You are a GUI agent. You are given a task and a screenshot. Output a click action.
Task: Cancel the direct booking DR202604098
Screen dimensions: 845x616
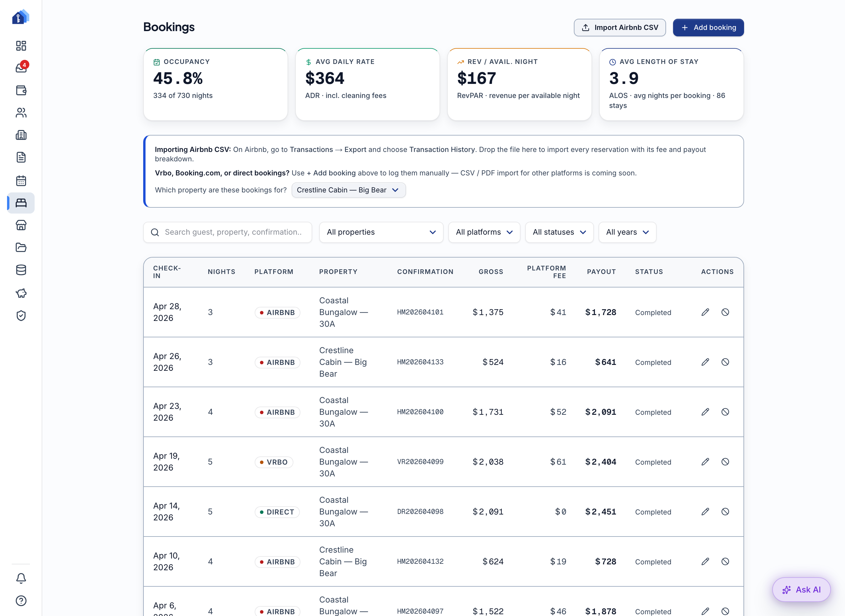point(725,512)
